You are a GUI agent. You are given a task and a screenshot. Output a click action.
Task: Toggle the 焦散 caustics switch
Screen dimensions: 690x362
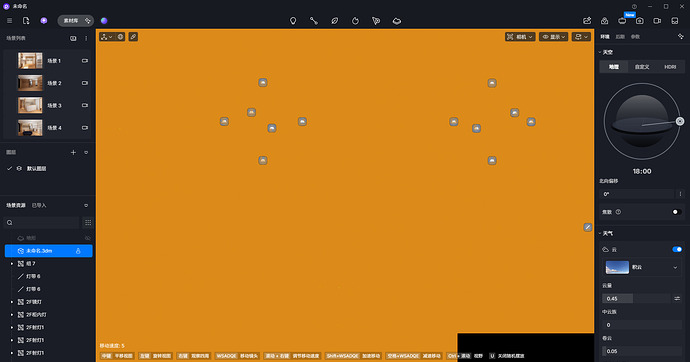677,212
